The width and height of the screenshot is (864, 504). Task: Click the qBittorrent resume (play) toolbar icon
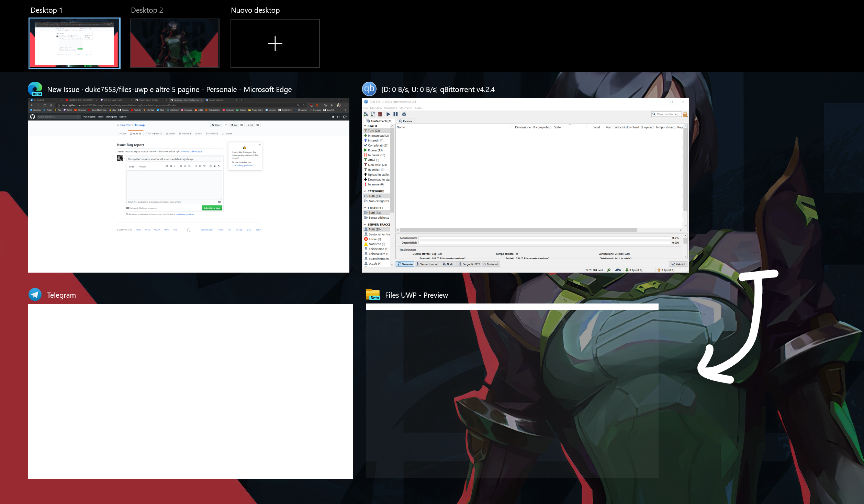tap(388, 114)
